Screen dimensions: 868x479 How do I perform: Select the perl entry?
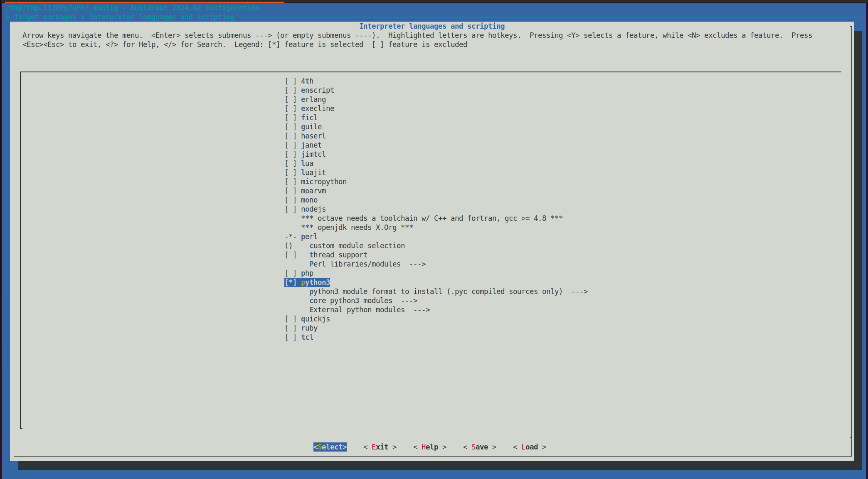pyautogui.click(x=301, y=237)
